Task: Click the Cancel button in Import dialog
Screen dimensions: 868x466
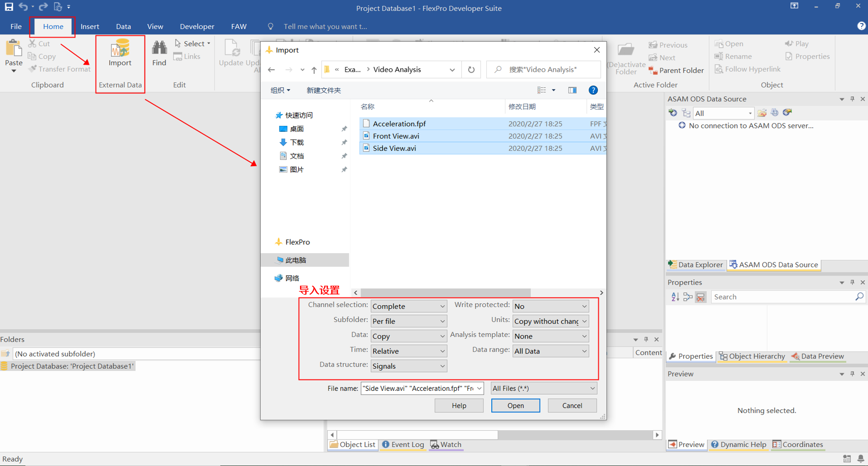Action: [x=572, y=406]
